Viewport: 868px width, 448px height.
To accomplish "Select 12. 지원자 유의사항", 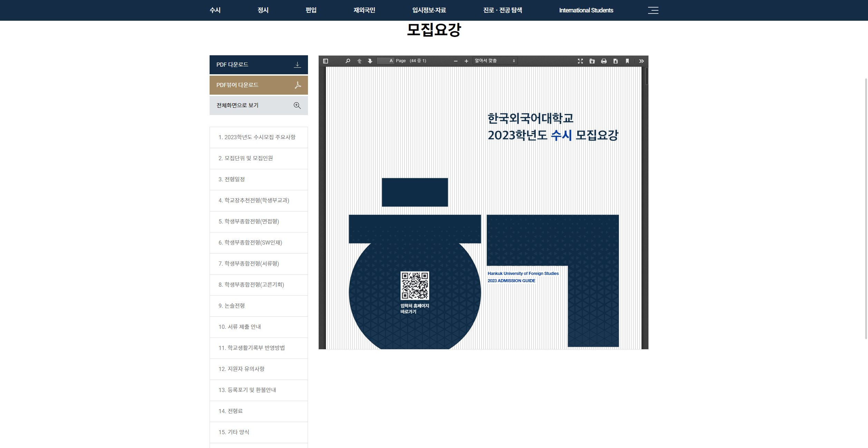I will 259,369.
